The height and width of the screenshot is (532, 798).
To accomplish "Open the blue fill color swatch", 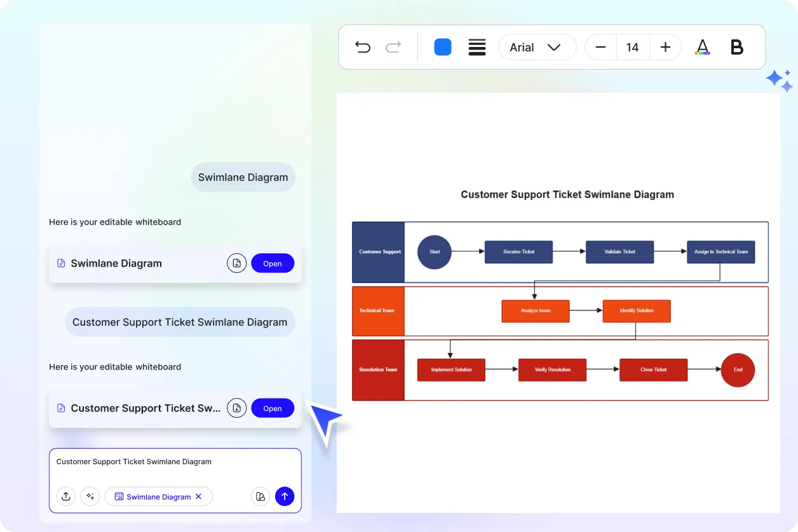I will coord(443,47).
